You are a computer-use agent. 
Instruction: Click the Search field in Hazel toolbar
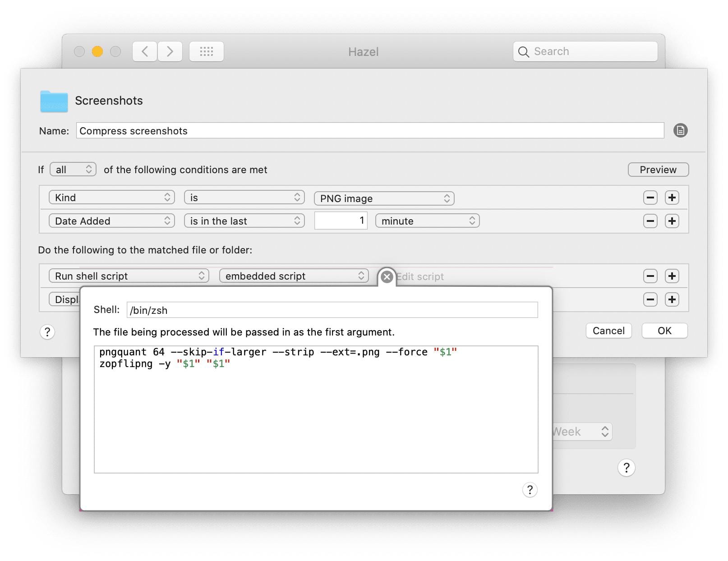pos(585,51)
